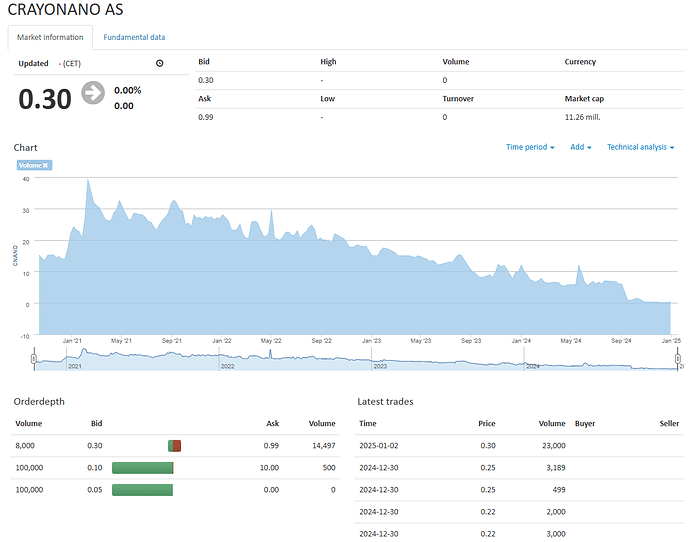Viewport: 690px width, 542px height.
Task: Click the green bar for bid 0.05
Action: click(x=143, y=490)
